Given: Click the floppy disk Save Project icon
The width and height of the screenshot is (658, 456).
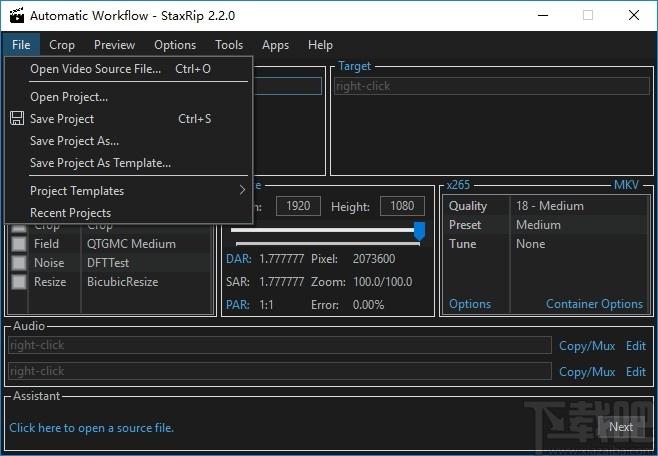Looking at the screenshot, I should coord(17,118).
